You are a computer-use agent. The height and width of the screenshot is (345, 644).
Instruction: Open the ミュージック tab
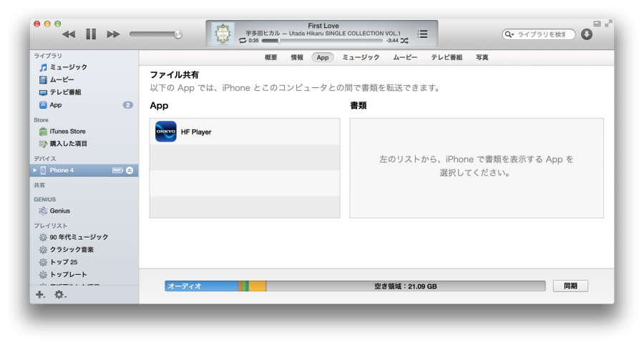coord(361,57)
